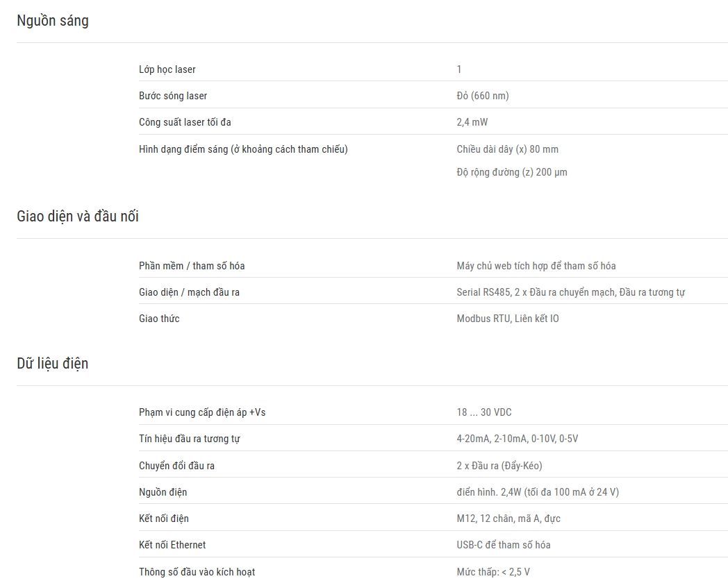Click the '18 ... 30 VDC' value
The width and height of the screenshot is (728, 581).
click(x=484, y=412)
